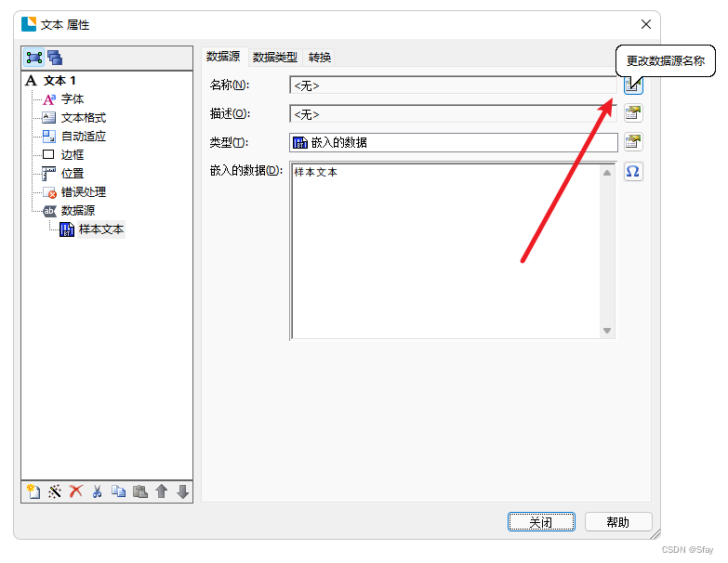Image resolution: width=728 pixels, height=563 pixels.
Task: Click the 描述 field showing <无>
Action: tap(453, 114)
